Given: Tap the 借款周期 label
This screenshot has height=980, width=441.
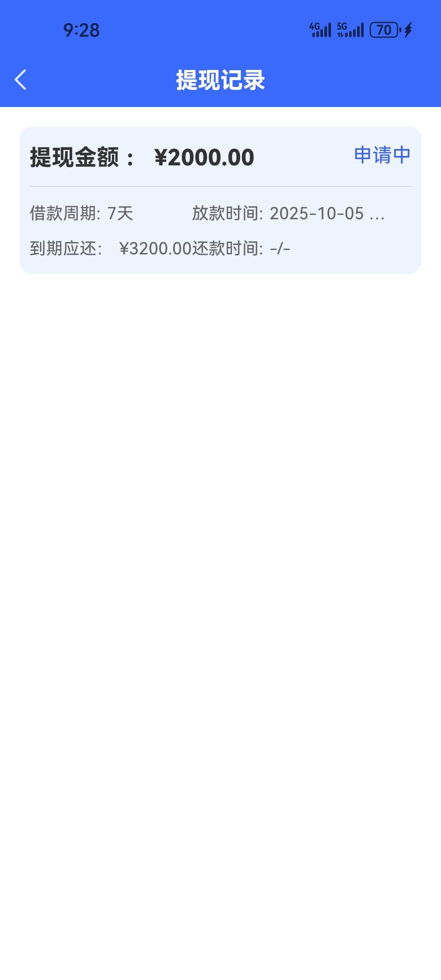Looking at the screenshot, I should 65,213.
